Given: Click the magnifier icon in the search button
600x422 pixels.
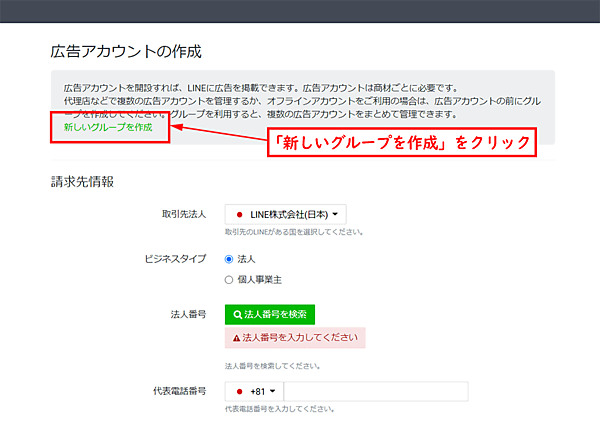Looking at the screenshot, I should pos(237,314).
